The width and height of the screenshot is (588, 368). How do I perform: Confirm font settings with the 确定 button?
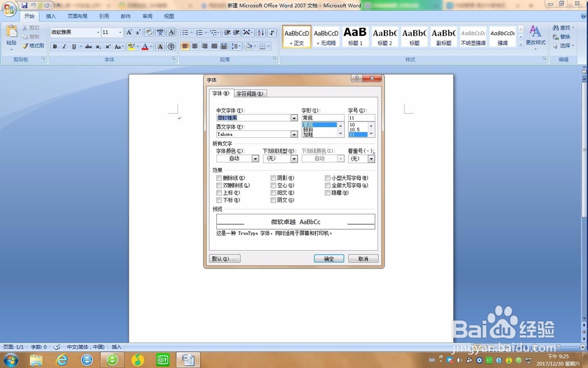[x=328, y=258]
